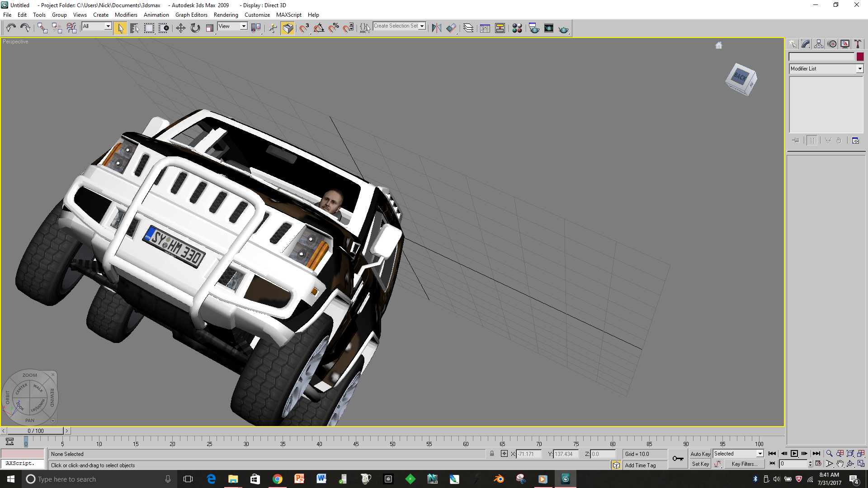
Task: Open the View reference coordinate dropdown
Action: click(x=244, y=26)
